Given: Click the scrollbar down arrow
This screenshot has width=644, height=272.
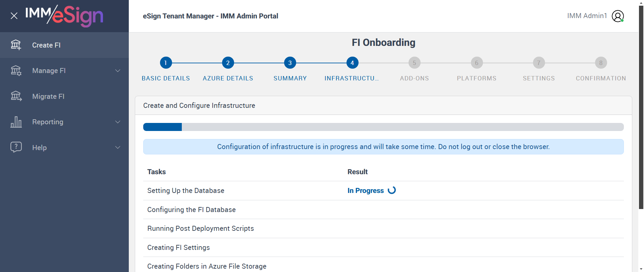Looking at the screenshot, I should pyautogui.click(x=641, y=269).
